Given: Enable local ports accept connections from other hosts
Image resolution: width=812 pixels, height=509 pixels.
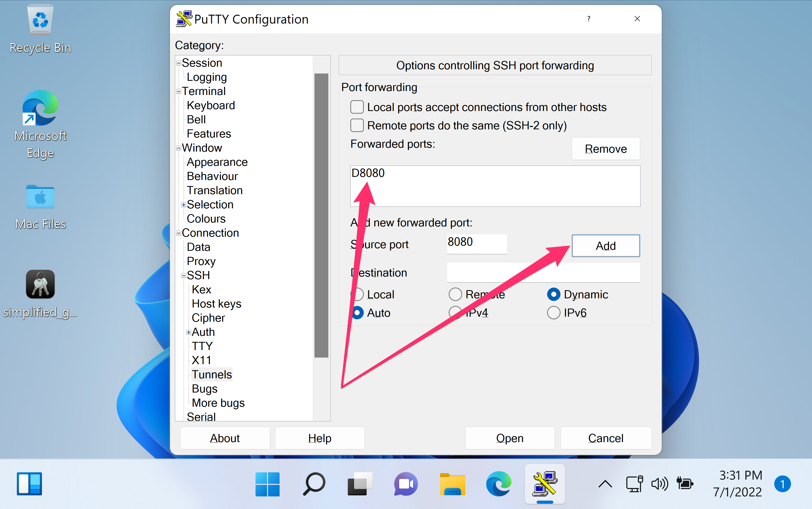Looking at the screenshot, I should tap(357, 107).
